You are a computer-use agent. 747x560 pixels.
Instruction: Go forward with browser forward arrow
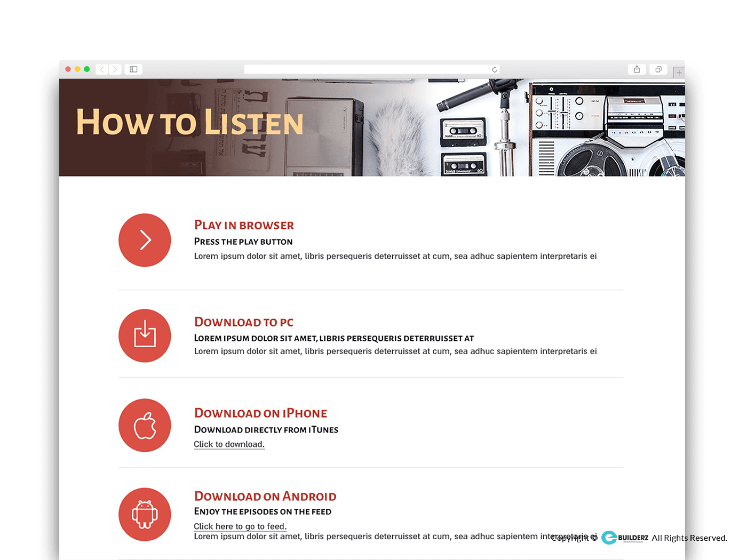click(x=115, y=69)
